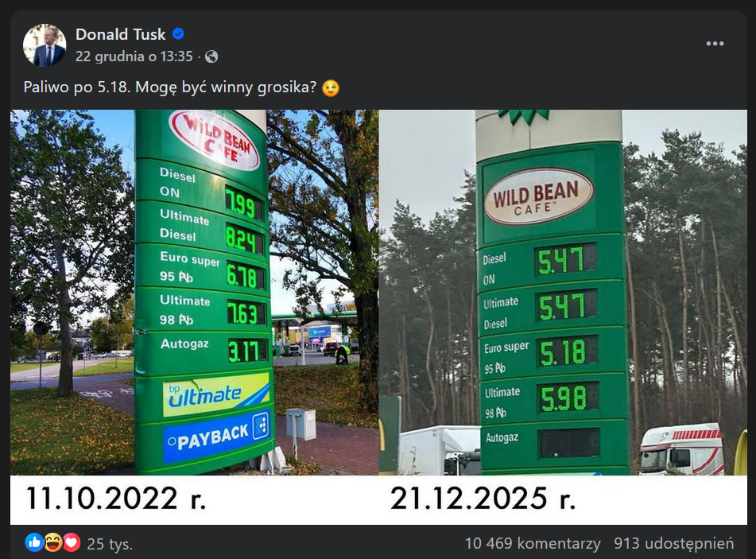This screenshot has height=559, width=756.
Task: Click the 5.18 Euro super price display
Action: [564, 351]
